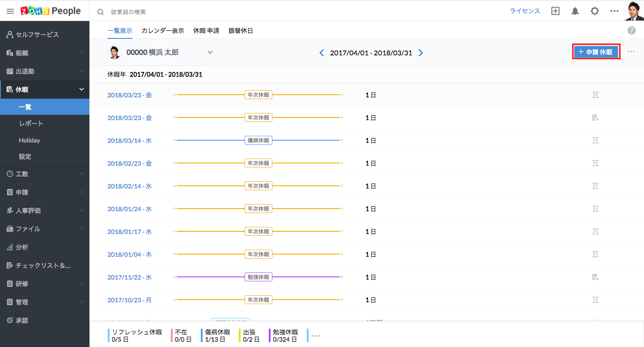Click the notification bell icon
644x347 pixels.
point(575,11)
